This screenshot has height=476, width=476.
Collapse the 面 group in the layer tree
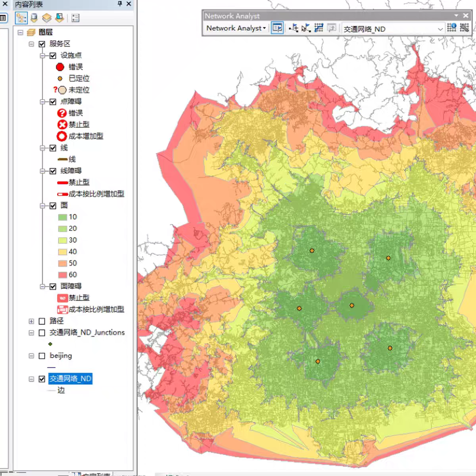pos(43,206)
